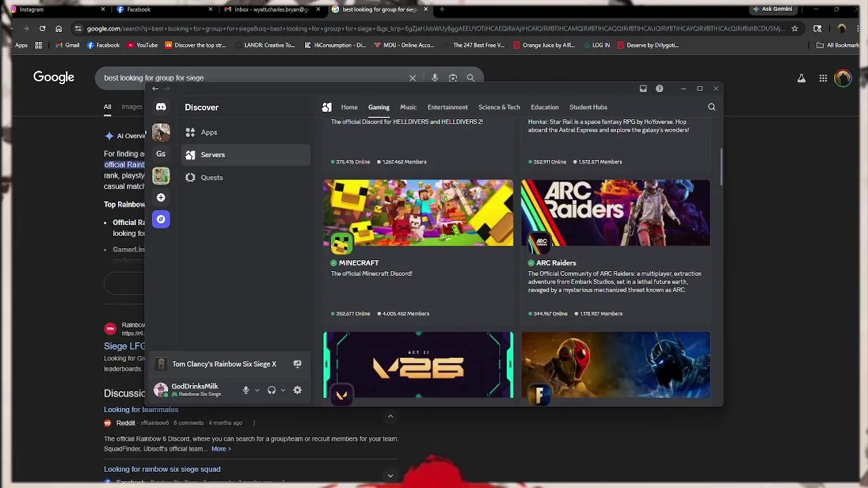
Task: Reload the page in Chrome
Action: coord(42,28)
